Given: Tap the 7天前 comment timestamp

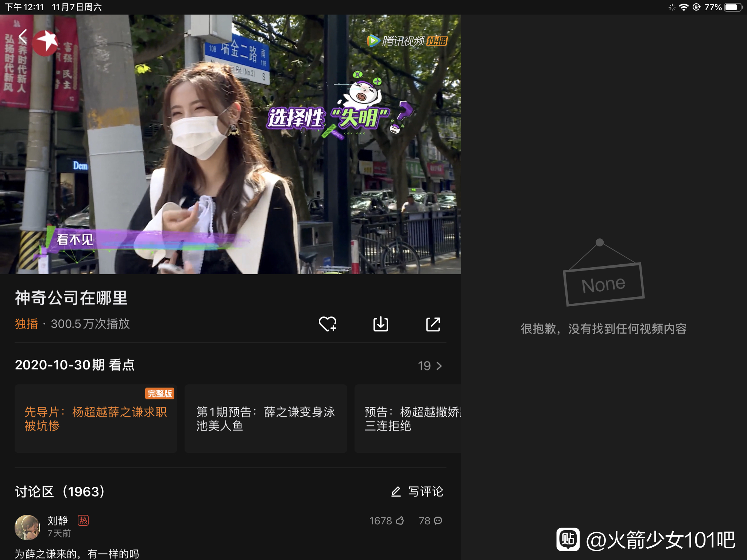Looking at the screenshot, I should (59, 533).
